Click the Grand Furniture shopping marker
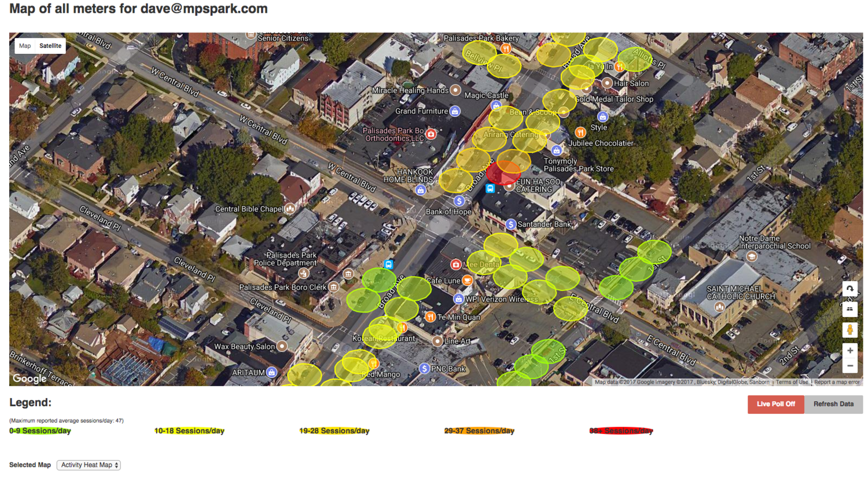Screen dimensions: 868x478 (x=455, y=111)
